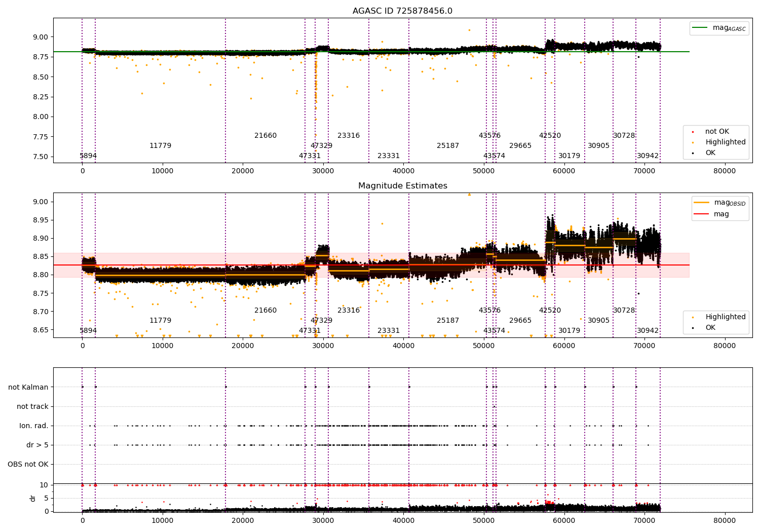
Task: Click the 'dr > 5' row label
Action: tap(37, 445)
